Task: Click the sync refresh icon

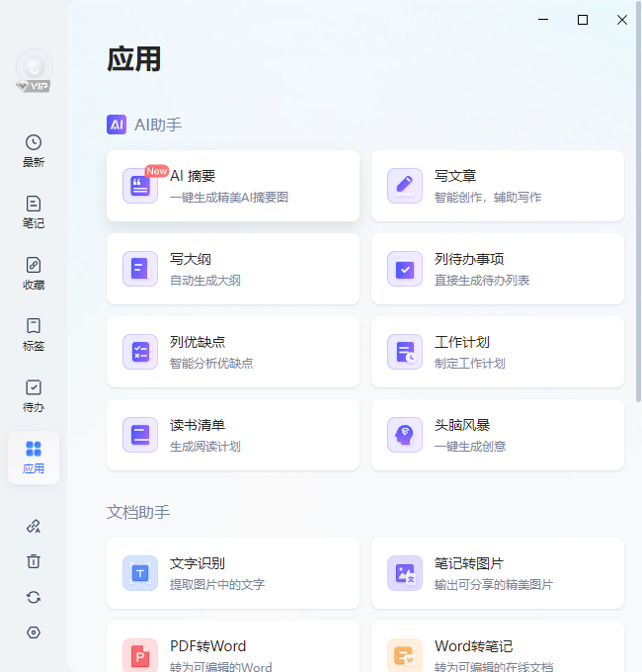Action: tap(34, 597)
